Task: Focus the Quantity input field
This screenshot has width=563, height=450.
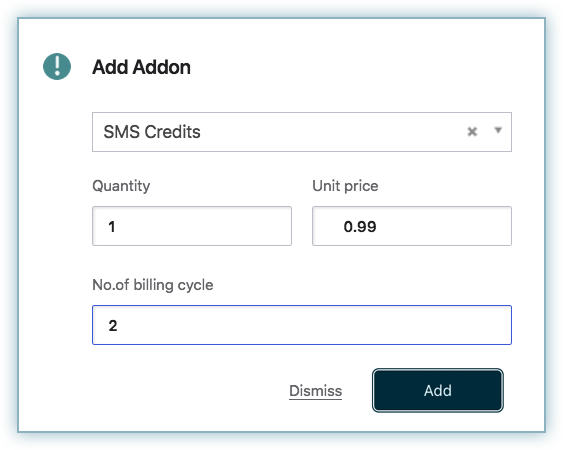Action: [192, 226]
